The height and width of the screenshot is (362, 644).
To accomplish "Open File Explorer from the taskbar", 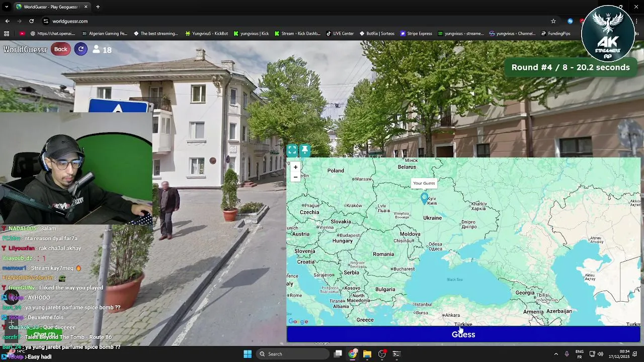I will [367, 354].
